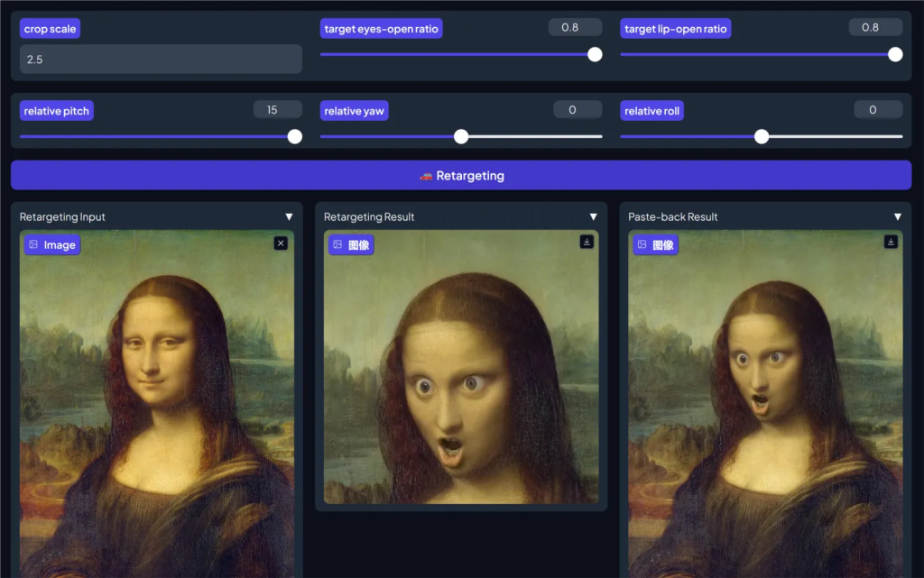Viewport: 924px width, 578px height.
Task: Click the Image label icon on Retargeting Input
Action: (33, 245)
